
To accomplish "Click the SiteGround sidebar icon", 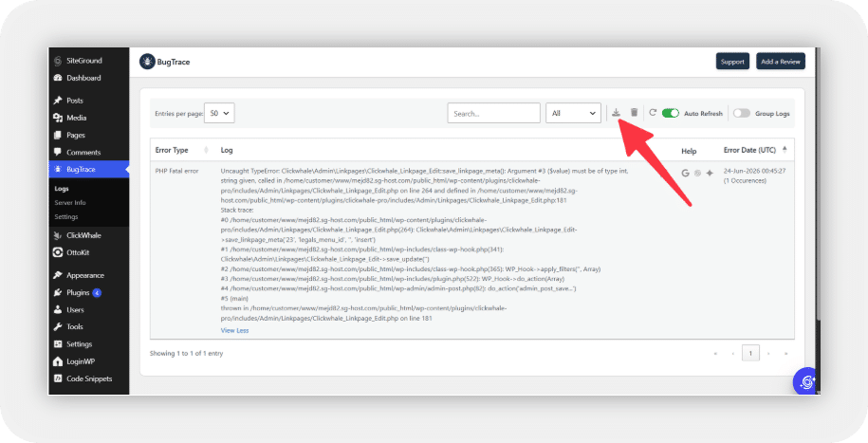I will pyautogui.click(x=58, y=61).
